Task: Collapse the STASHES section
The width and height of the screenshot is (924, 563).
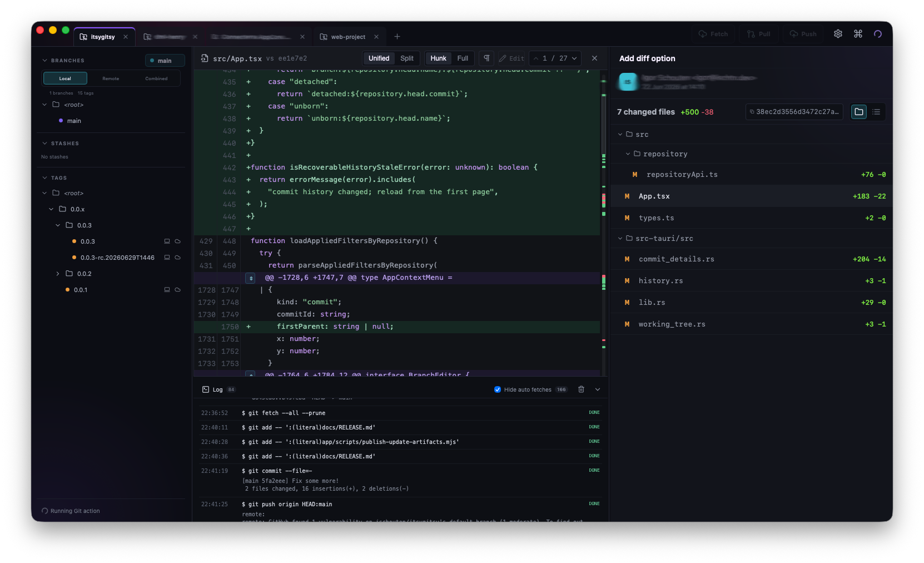Action: [44, 143]
